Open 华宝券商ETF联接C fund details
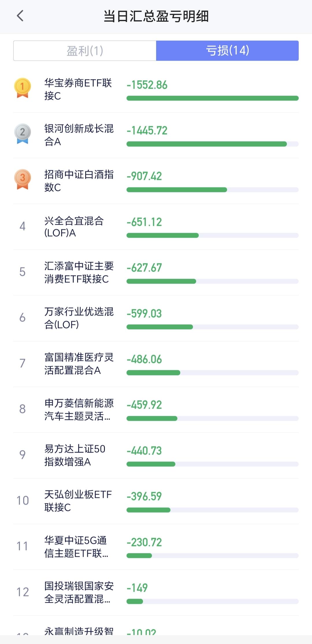Screen dimensions: 312x644 pyautogui.click(x=78, y=89)
